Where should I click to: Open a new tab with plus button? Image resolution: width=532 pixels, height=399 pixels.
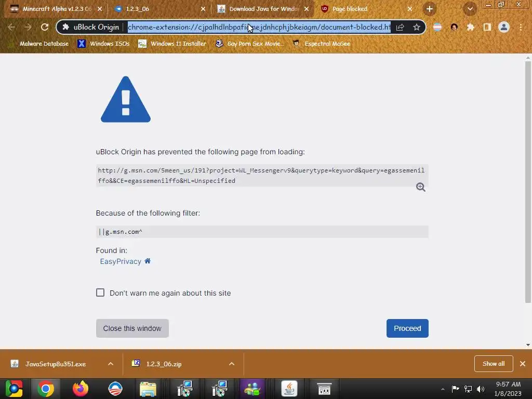429,9
